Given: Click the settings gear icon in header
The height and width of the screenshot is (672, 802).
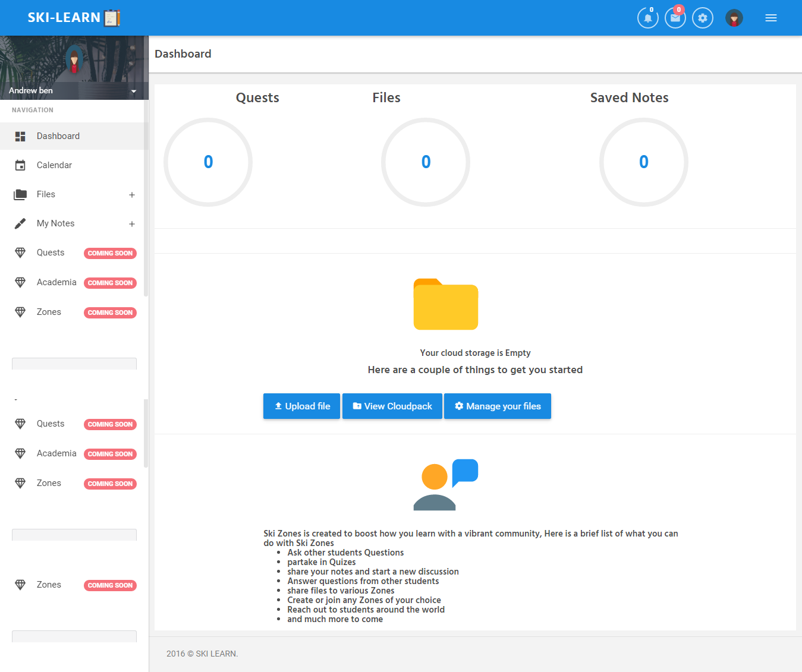Looking at the screenshot, I should pos(702,18).
